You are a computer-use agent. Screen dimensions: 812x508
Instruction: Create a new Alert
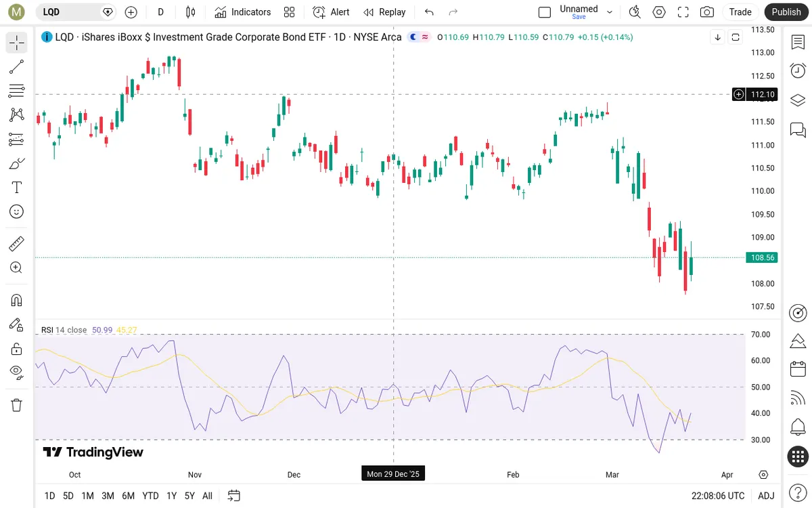[x=331, y=12]
